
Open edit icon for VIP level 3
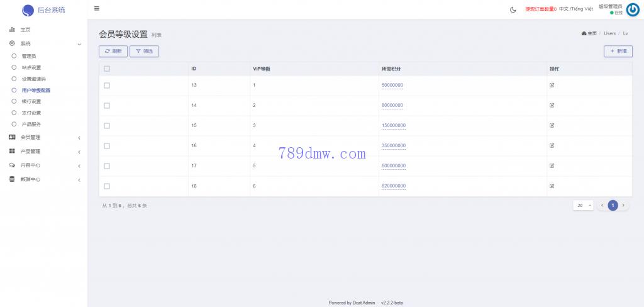pos(552,125)
